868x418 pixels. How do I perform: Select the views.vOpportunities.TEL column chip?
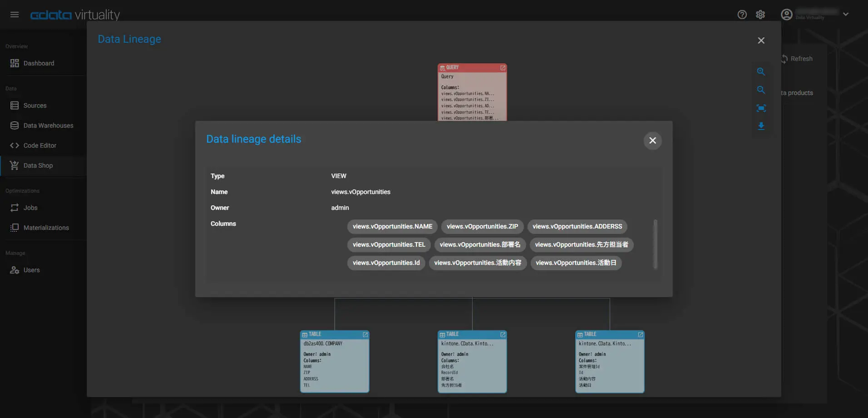[389, 244]
